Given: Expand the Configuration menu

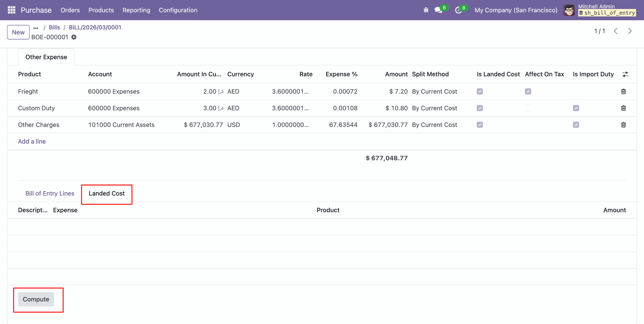Looking at the screenshot, I should 178,10.
